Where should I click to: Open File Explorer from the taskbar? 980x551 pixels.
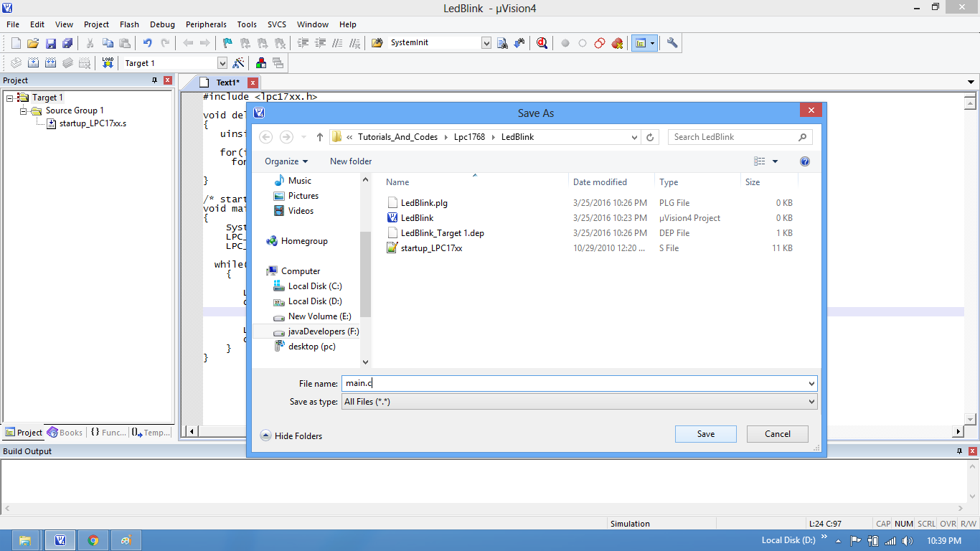click(25, 540)
